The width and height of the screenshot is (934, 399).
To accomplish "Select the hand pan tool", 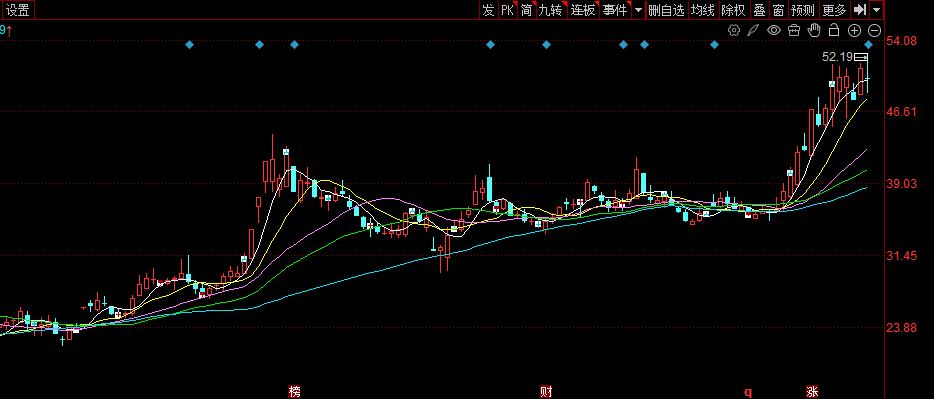I will tap(814, 30).
